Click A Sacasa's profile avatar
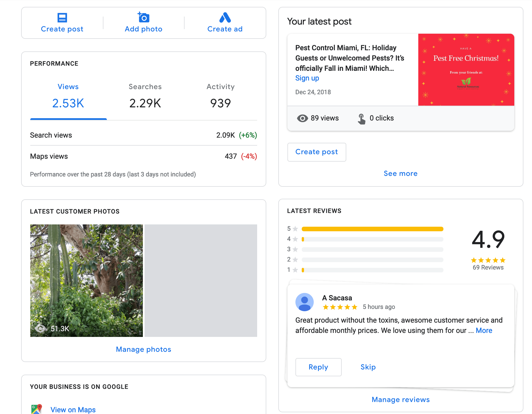This screenshot has height=414, width=532. pos(305,302)
